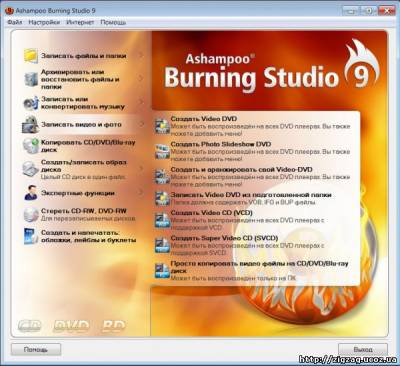Expand arrow beside Записать или конвертировать музыку
The height and width of the screenshot is (366, 400).
tap(142, 101)
